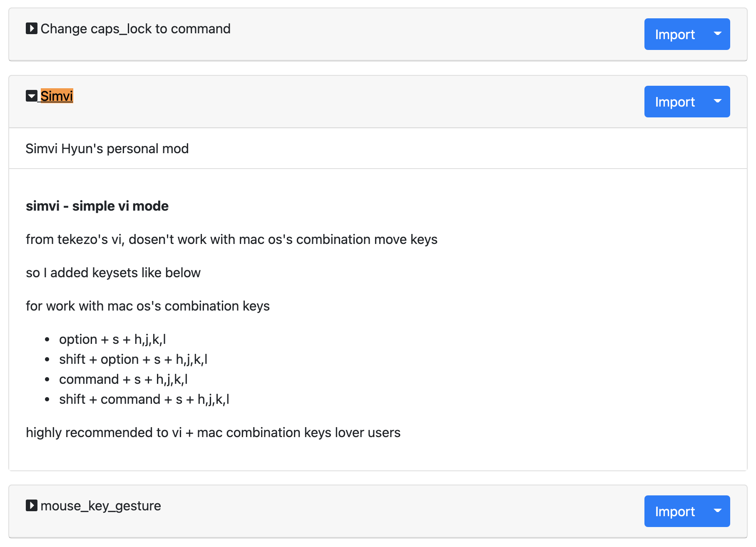Open the highlighted Simvi link
Screen dimensions: 756x547
56,96
